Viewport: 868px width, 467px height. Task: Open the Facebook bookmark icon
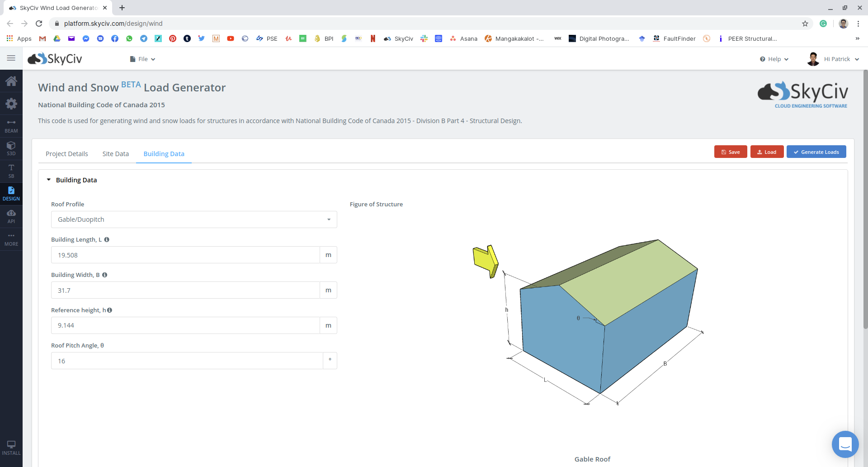coord(115,38)
